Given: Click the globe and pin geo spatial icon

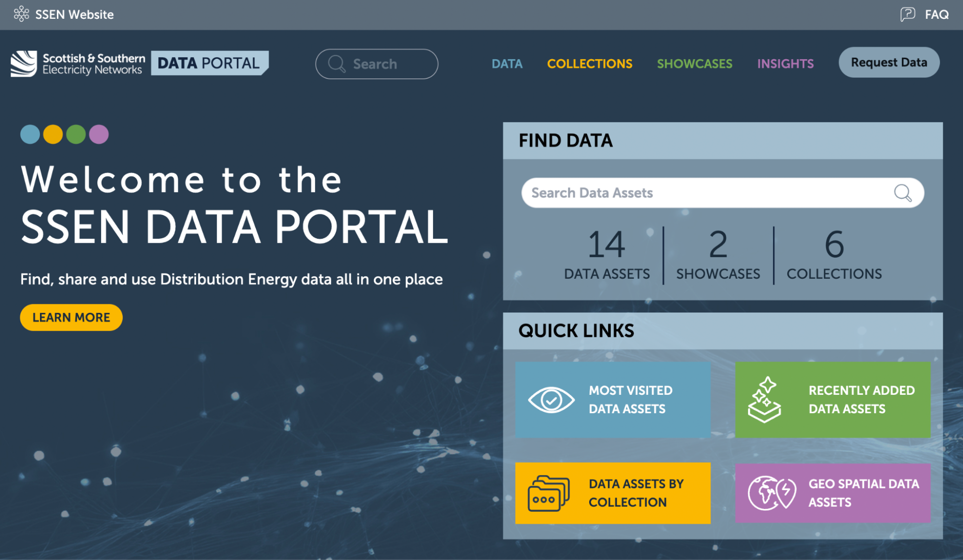Looking at the screenshot, I should click(772, 493).
